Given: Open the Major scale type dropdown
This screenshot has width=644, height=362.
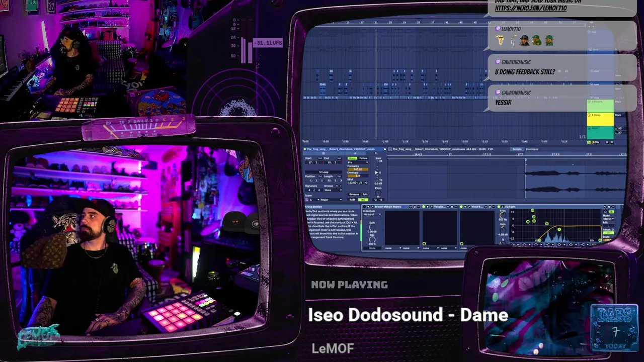Looking at the screenshot, I should pyautogui.click(x=332, y=200).
